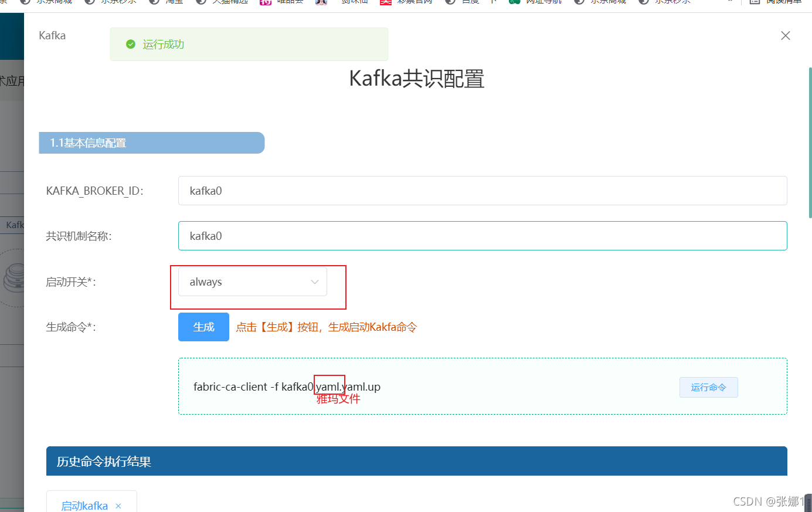The width and height of the screenshot is (812, 512).
Task: Click the green success checkmark icon
Action: [131, 45]
